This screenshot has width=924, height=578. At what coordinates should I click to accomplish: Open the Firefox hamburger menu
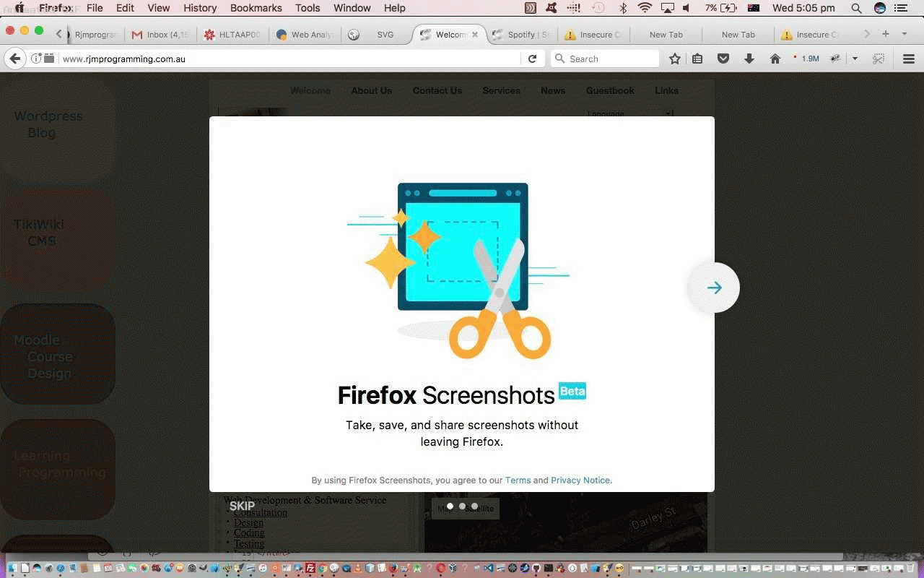click(x=909, y=59)
